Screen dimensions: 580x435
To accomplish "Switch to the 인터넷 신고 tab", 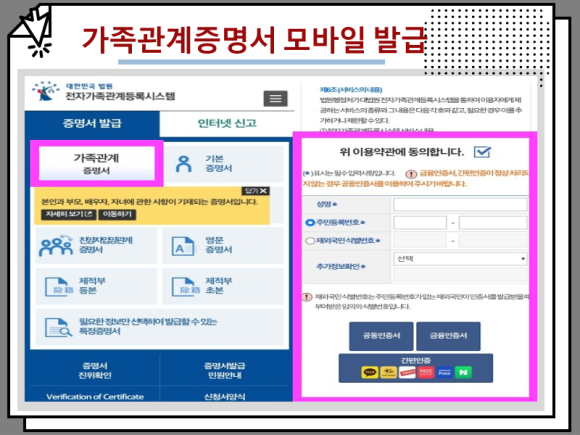I will click(227, 123).
